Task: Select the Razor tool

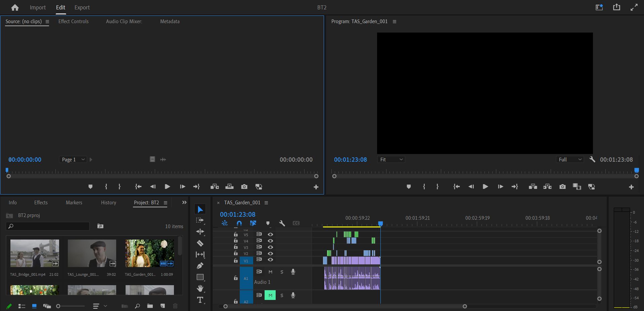Action: pyautogui.click(x=200, y=243)
